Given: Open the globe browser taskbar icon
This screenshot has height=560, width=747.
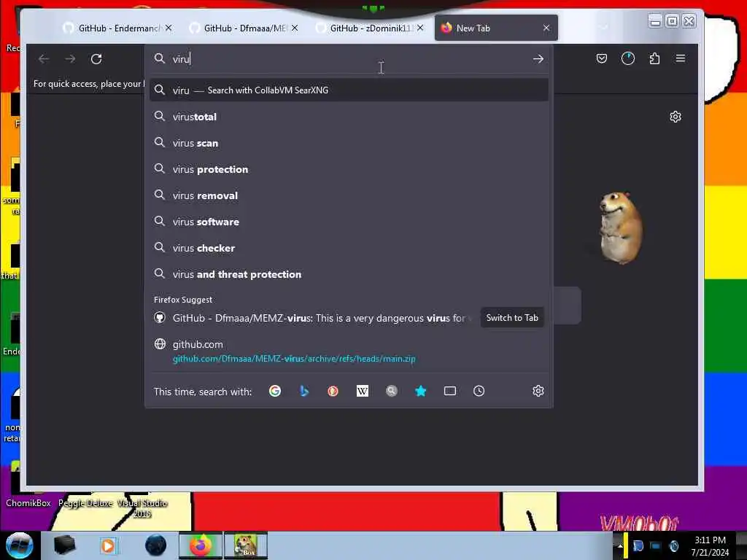Looking at the screenshot, I should [x=155, y=545].
